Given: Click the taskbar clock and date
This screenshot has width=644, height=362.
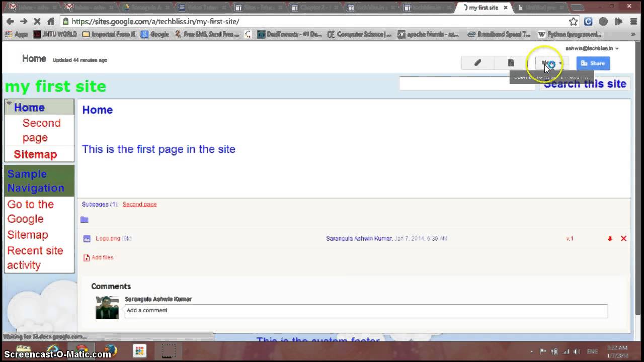Looking at the screenshot, I should (x=618, y=351).
